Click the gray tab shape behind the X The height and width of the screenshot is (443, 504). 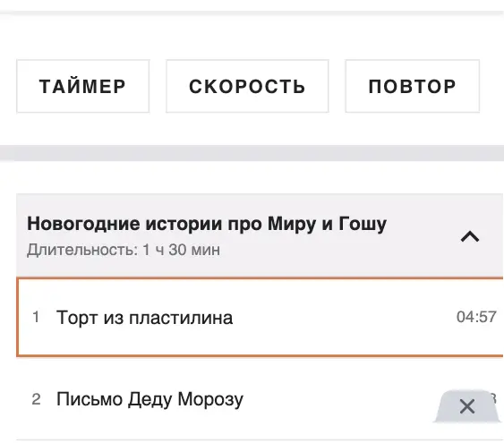click(x=467, y=405)
